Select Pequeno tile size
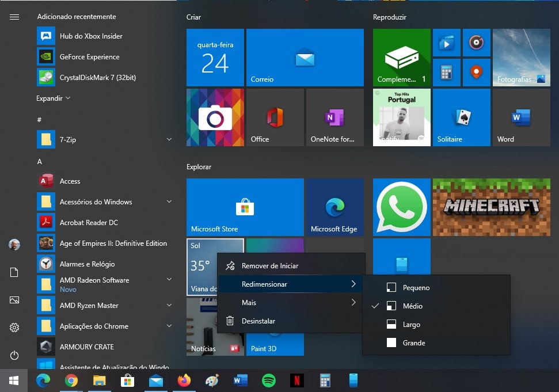This screenshot has width=559, height=392. coord(436,287)
